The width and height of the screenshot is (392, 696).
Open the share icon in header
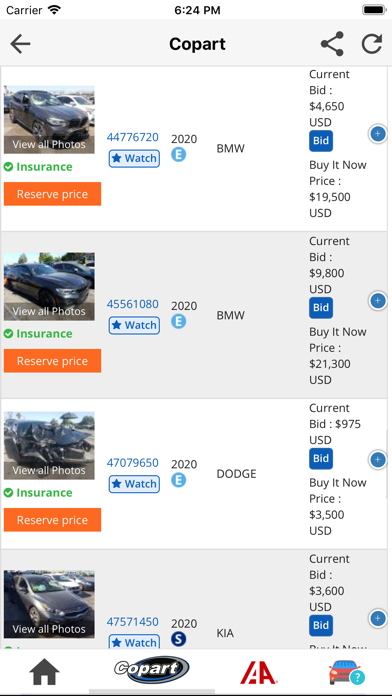tap(332, 44)
